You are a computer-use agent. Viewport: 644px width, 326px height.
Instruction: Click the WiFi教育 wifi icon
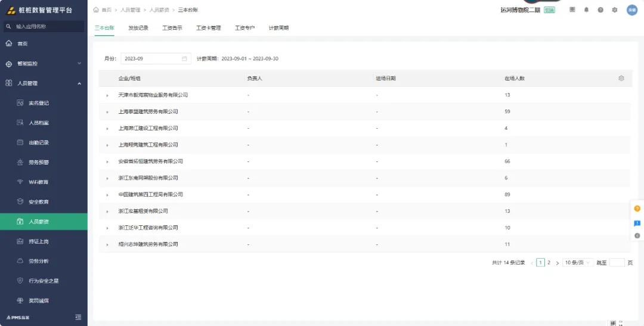pyautogui.click(x=20, y=182)
